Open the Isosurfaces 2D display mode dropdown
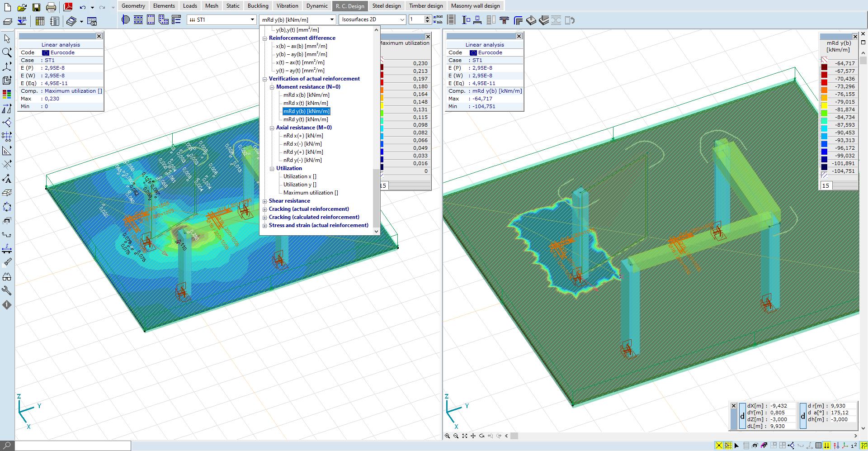 coord(402,19)
